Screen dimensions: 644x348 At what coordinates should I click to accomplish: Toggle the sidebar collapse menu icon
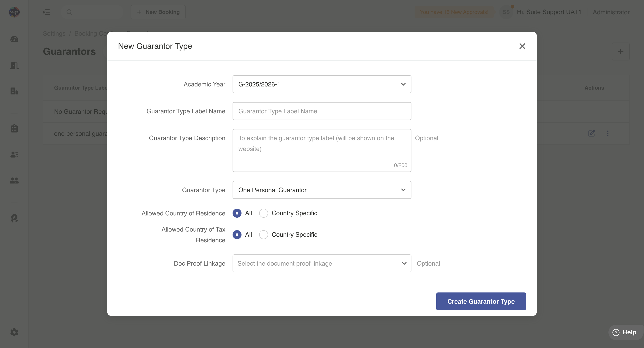[47, 12]
